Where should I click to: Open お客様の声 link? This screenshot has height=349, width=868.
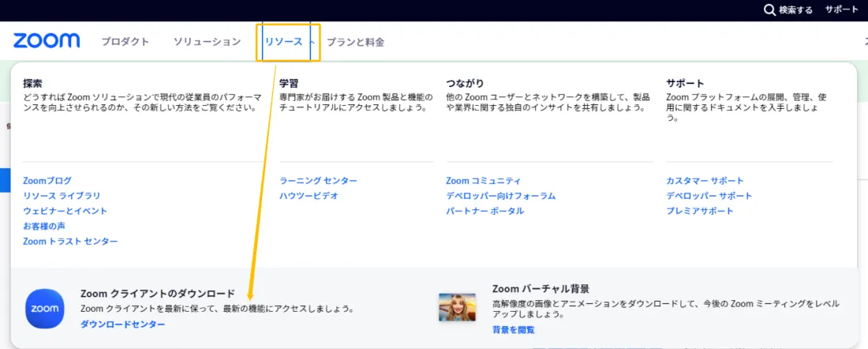[44, 226]
